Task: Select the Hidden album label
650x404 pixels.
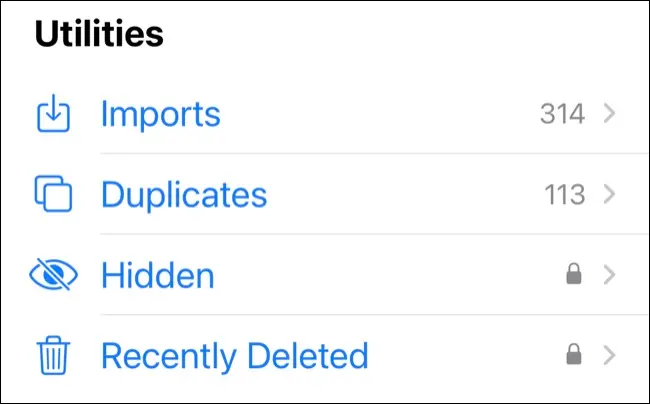Action: point(157,275)
